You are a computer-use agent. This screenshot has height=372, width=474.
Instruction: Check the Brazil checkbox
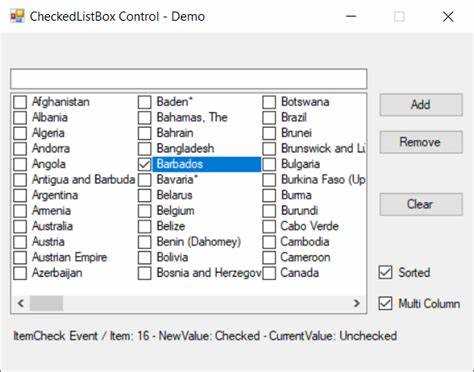click(269, 118)
